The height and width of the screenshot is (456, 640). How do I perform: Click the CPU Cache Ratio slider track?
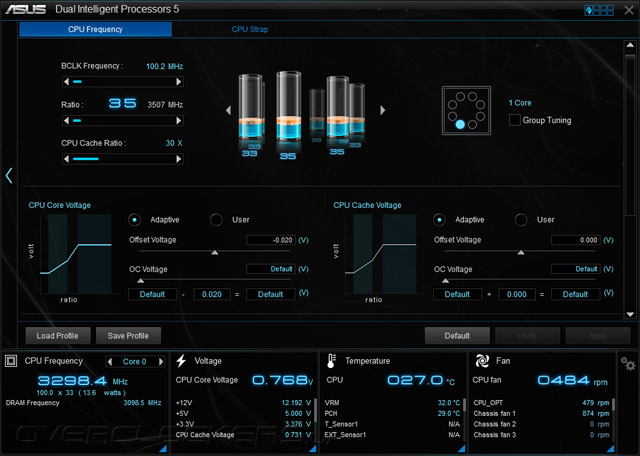pyautogui.click(x=122, y=159)
